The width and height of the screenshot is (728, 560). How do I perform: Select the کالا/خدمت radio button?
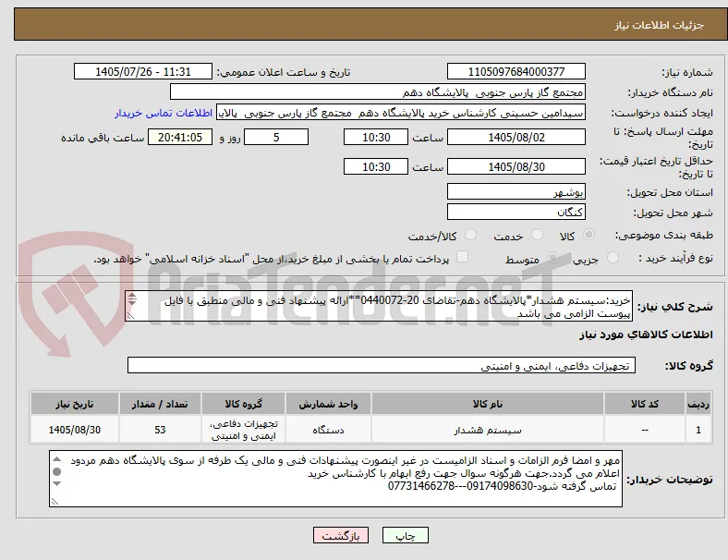471,235
